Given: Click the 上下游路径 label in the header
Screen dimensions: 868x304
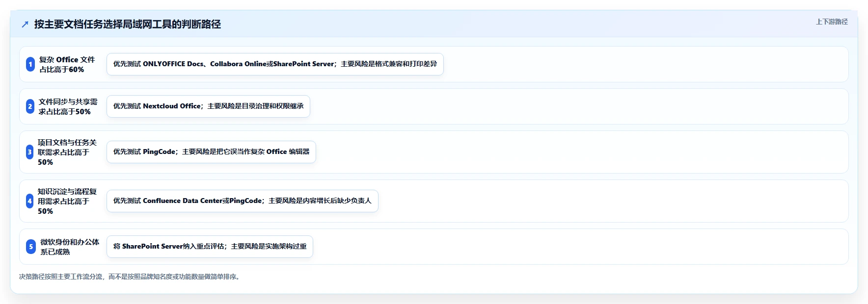Looking at the screenshot, I should click(832, 22).
